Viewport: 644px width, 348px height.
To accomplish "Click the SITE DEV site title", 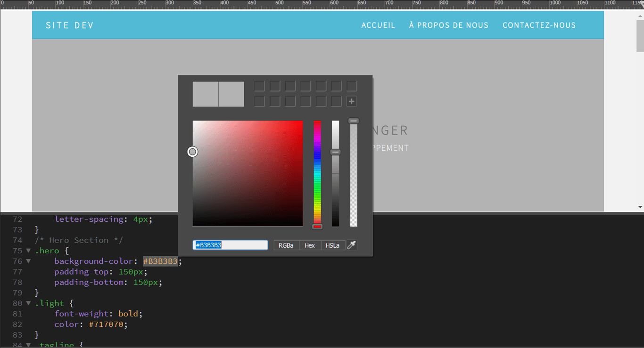I will (x=69, y=25).
